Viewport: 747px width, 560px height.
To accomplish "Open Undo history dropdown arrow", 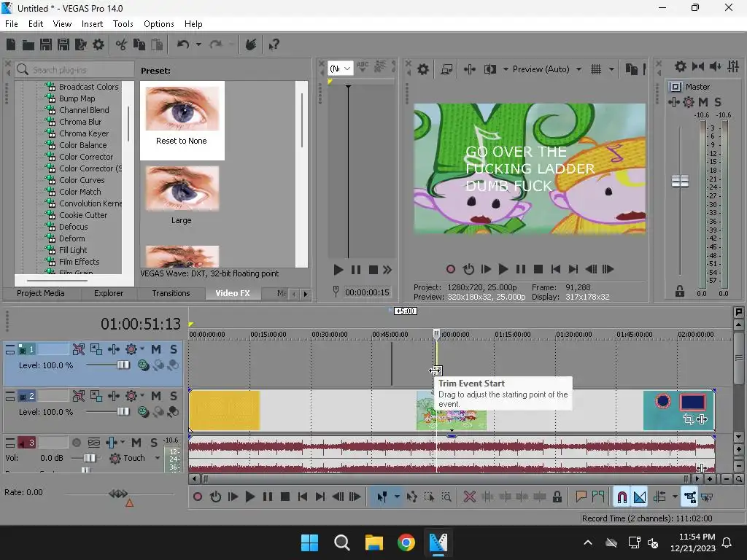I will (198, 44).
